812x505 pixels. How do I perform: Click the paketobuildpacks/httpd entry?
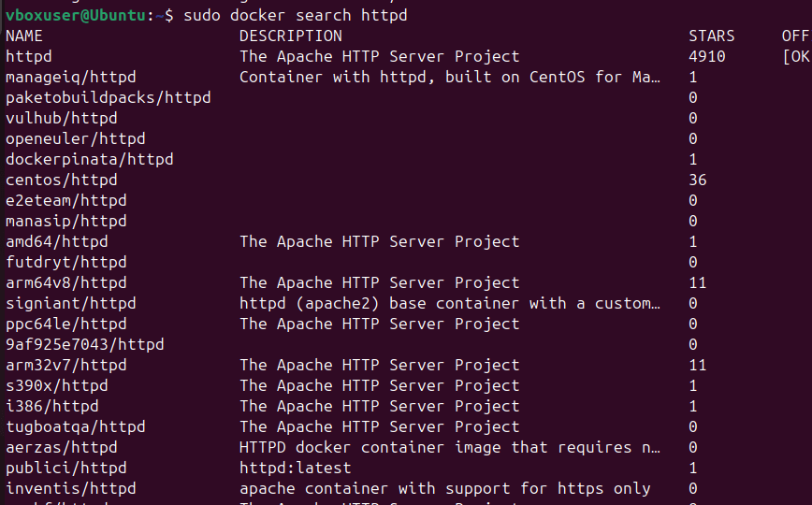(x=109, y=97)
